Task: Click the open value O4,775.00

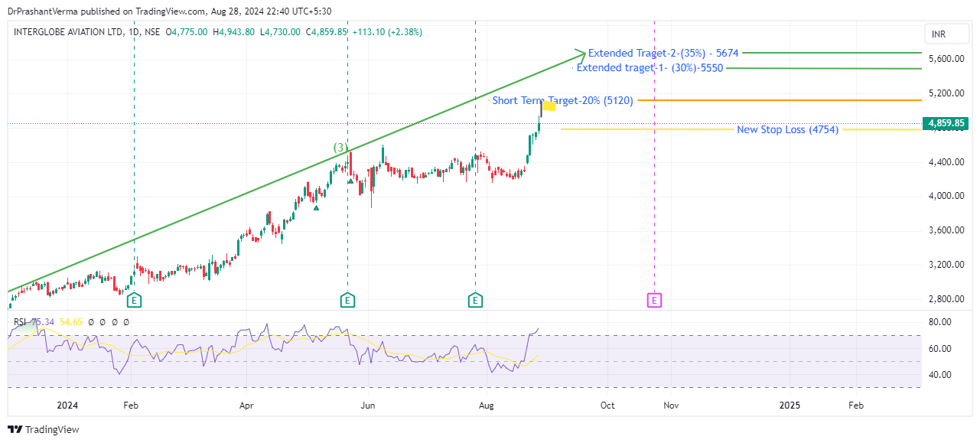Action: tap(187, 32)
